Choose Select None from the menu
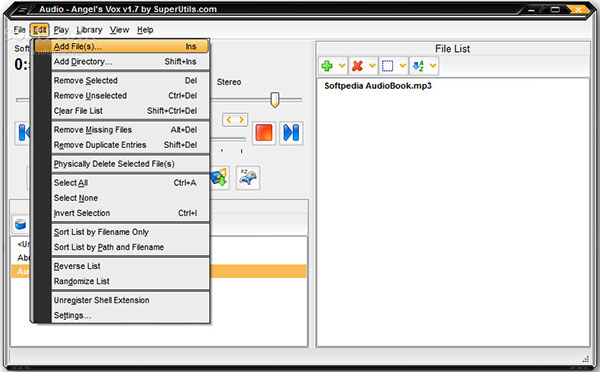600x372 pixels. click(130, 198)
